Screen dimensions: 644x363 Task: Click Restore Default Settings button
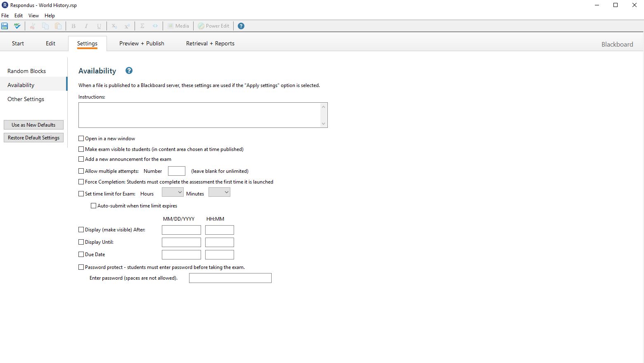(33, 138)
